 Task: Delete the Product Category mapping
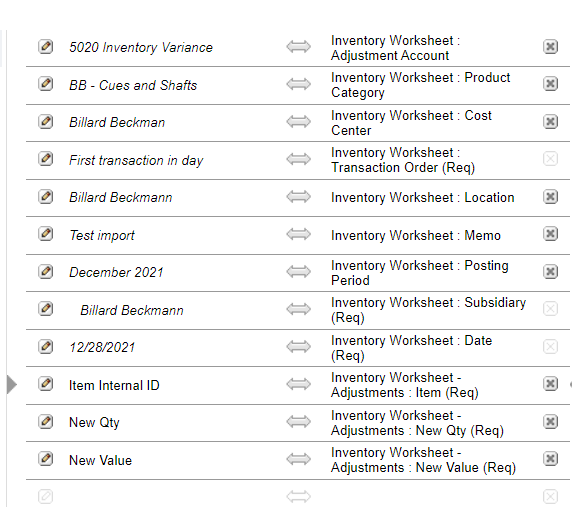pyautogui.click(x=550, y=84)
